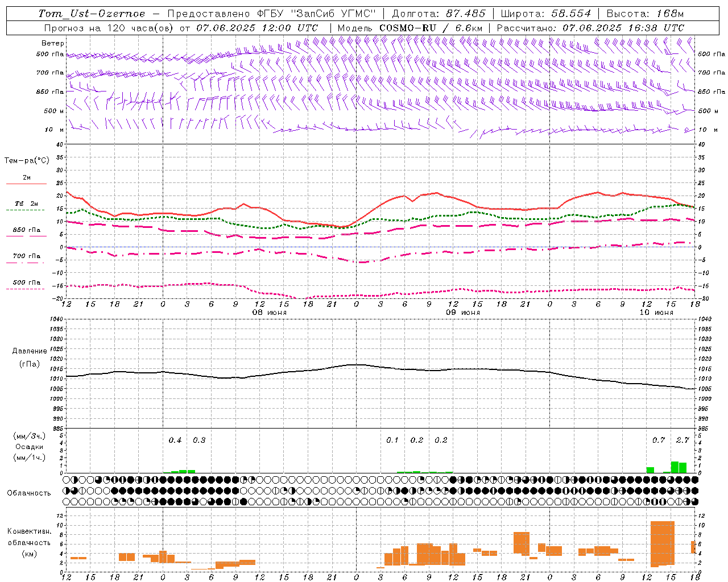Click the '0.7' precipitation amount
This screenshot has height=582, width=728.
click(659, 440)
